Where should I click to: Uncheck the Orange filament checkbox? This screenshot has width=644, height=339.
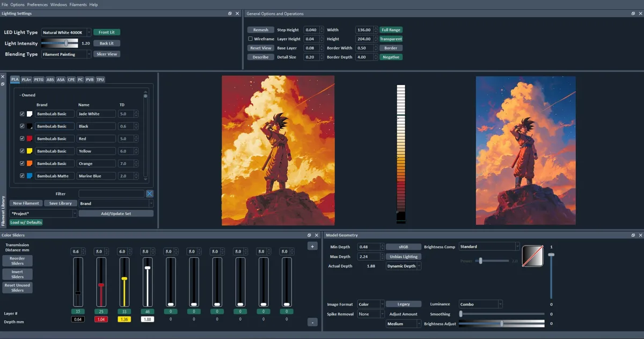coord(22,163)
